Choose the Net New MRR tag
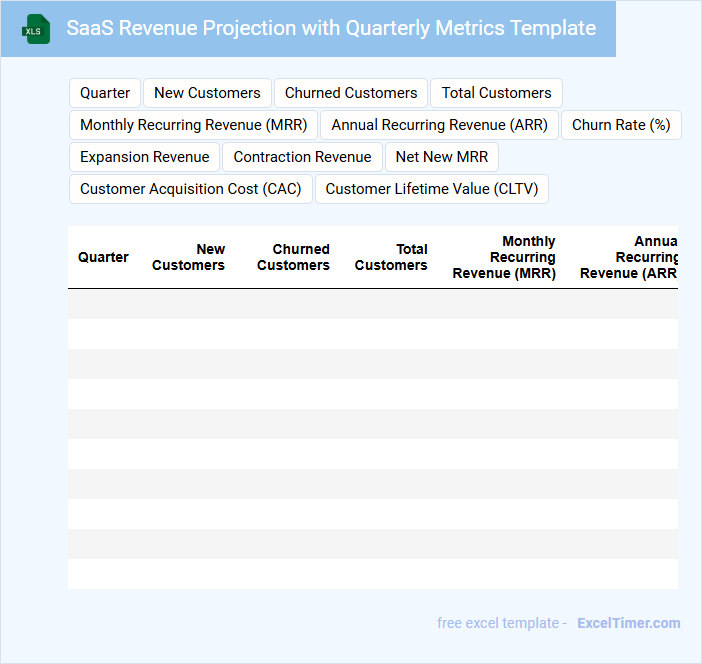The width and height of the screenshot is (702, 664). 441,157
